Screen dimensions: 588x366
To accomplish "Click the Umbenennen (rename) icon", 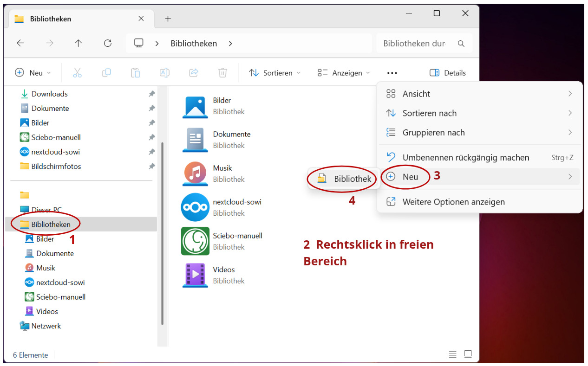I will 164,73.
